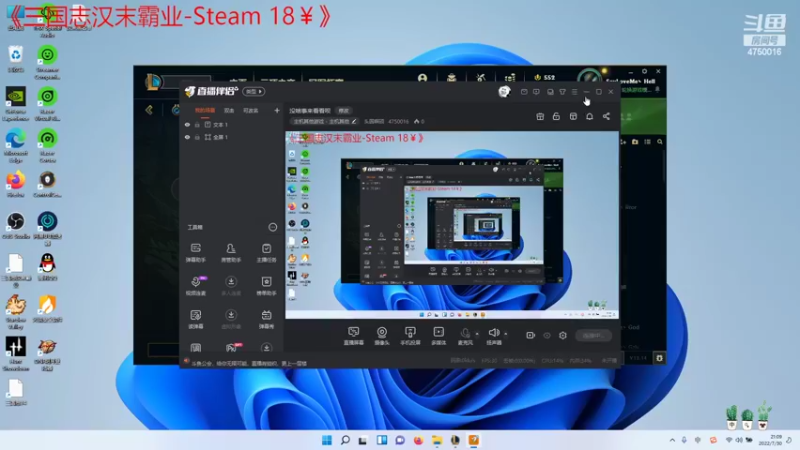Image resolution: width=800 pixels, height=450 pixels.
Task: Add 多媒体 multimedia source
Action: coord(438,336)
